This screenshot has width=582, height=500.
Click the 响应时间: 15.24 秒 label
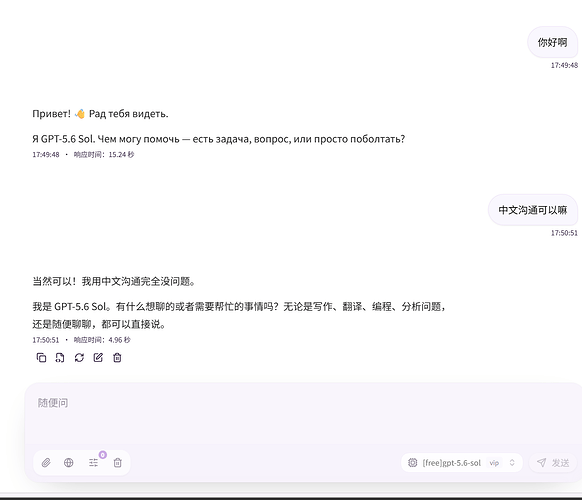104,154
